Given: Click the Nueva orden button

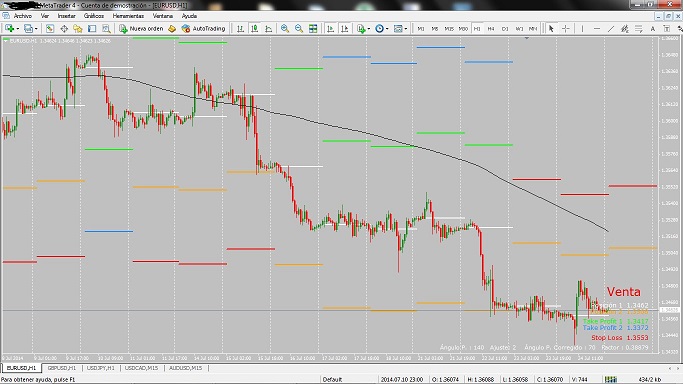Looking at the screenshot, I should click(x=142, y=28).
